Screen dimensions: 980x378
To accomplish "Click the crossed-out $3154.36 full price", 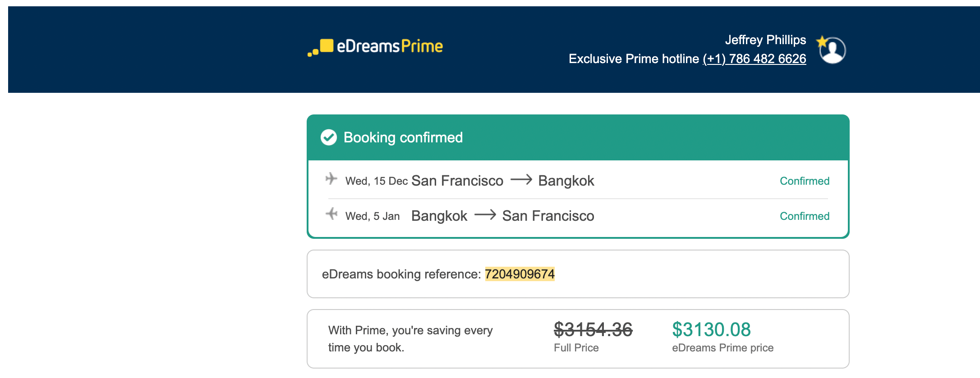I will click(x=593, y=329).
